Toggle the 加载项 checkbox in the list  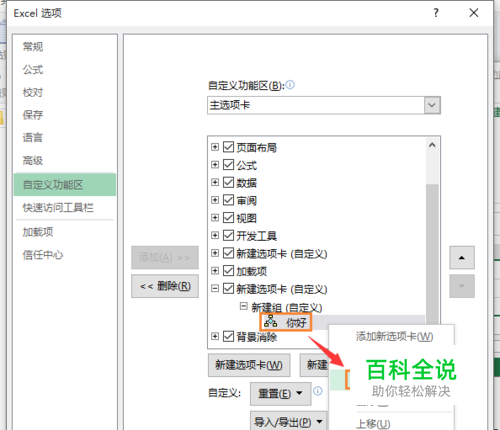[x=228, y=271]
